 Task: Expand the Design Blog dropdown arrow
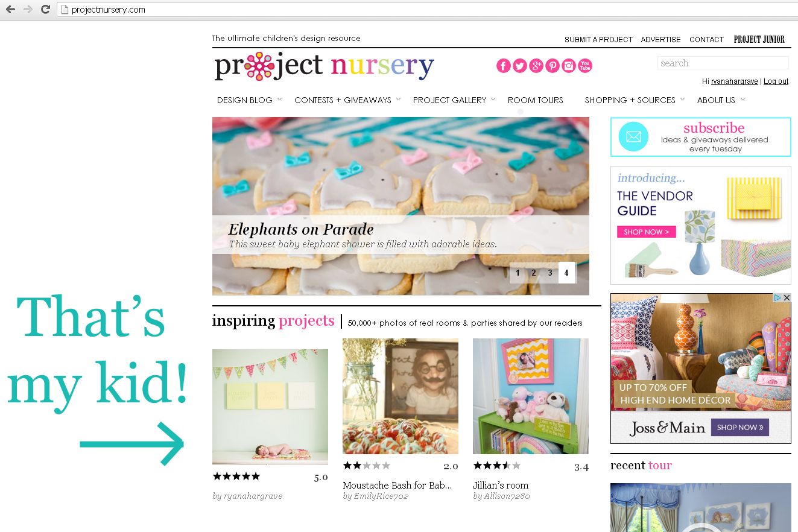click(279, 99)
